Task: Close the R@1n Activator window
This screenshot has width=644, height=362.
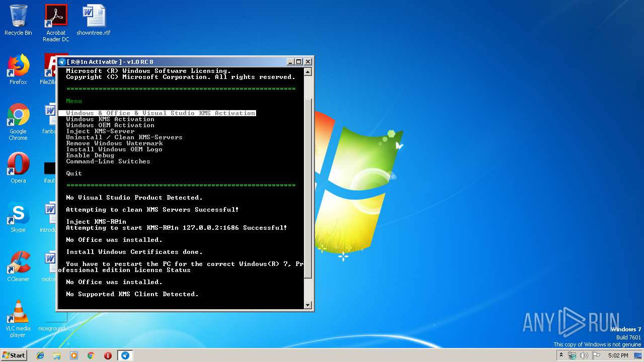Action: pos(308,62)
